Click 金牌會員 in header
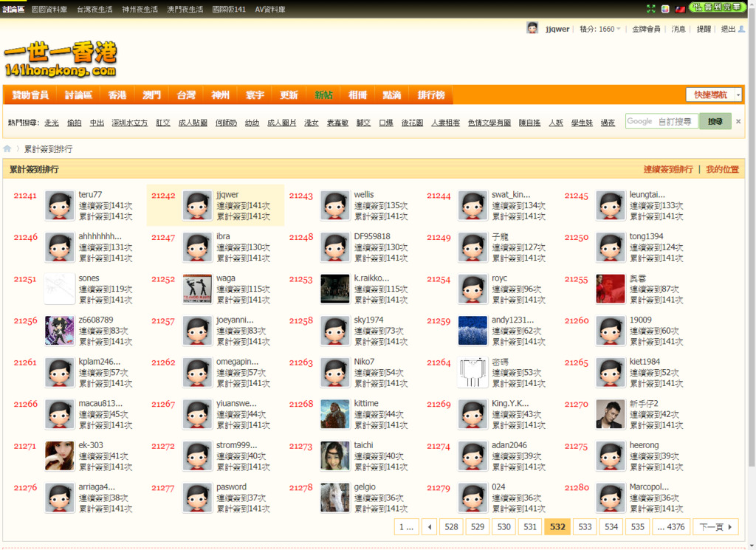Screen dimensions: 756x550 (646, 29)
